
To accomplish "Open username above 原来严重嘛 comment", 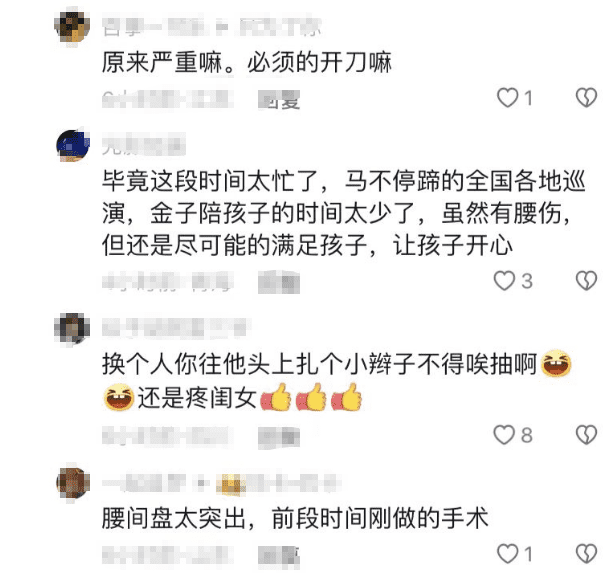I will click(211, 26).
